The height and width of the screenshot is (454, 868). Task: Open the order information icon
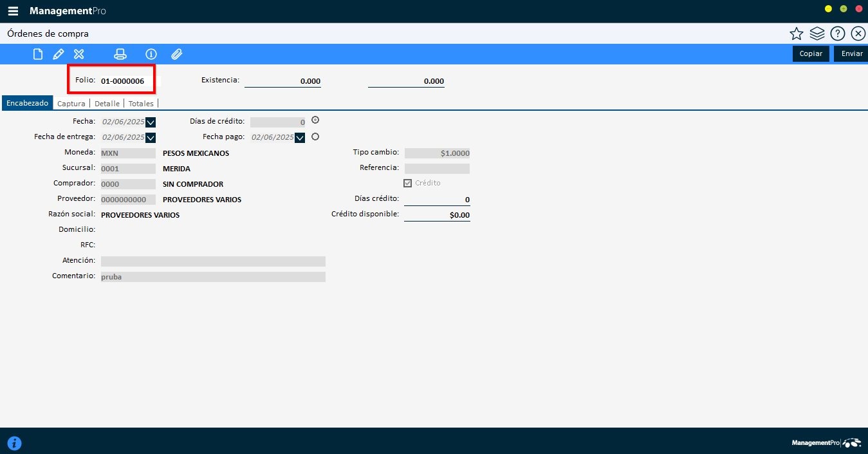[151, 54]
